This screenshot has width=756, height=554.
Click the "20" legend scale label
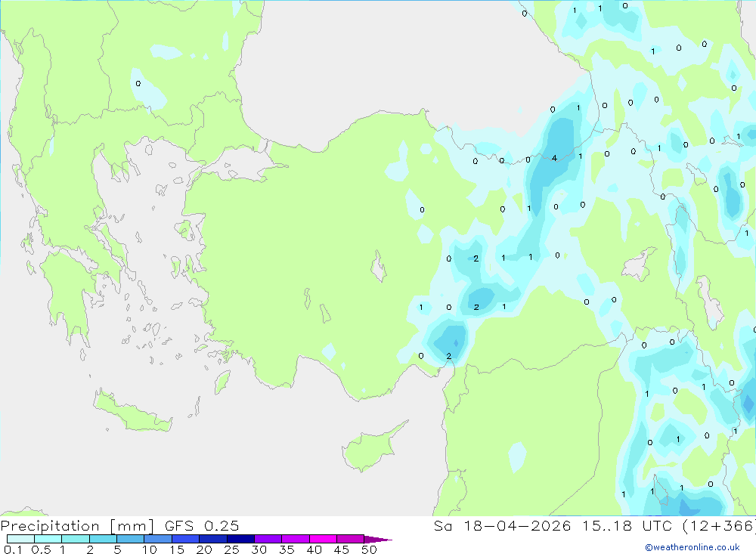click(x=204, y=549)
